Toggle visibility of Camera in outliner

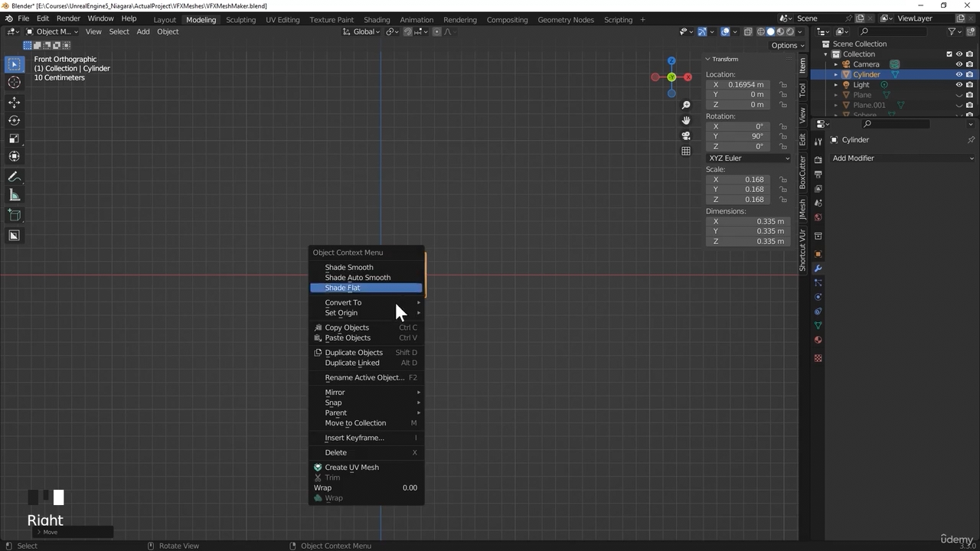tap(959, 64)
